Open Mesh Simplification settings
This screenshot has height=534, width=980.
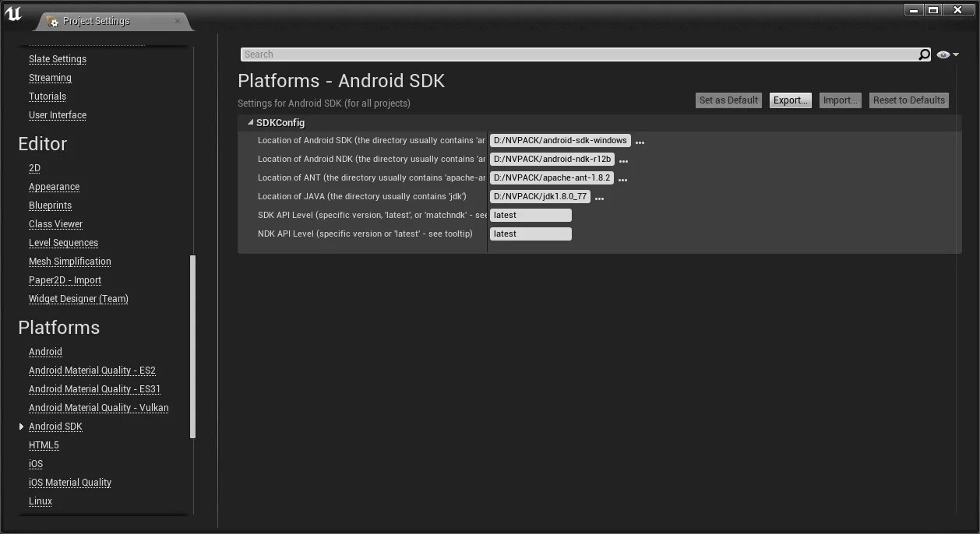pos(70,262)
